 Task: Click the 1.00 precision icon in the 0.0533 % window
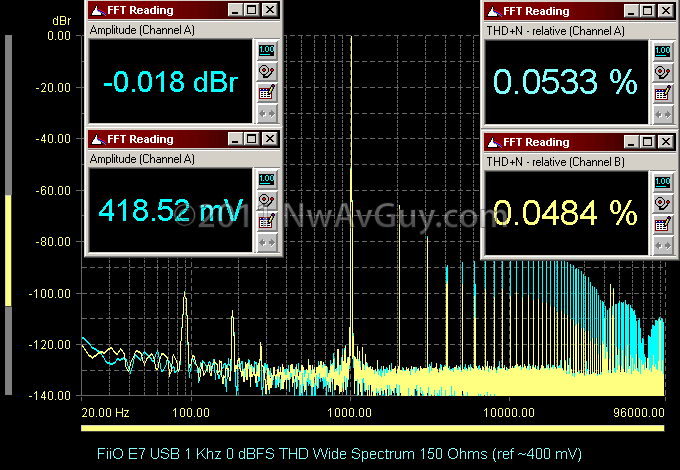pos(663,51)
